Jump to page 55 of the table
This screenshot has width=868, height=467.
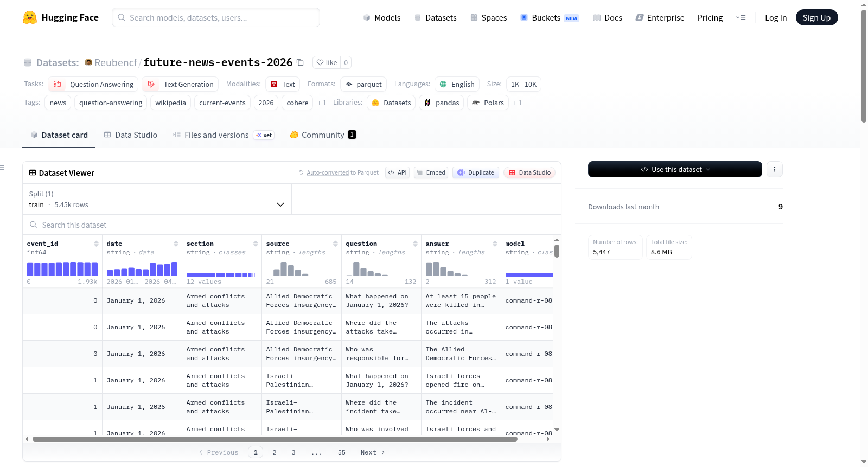(x=342, y=452)
